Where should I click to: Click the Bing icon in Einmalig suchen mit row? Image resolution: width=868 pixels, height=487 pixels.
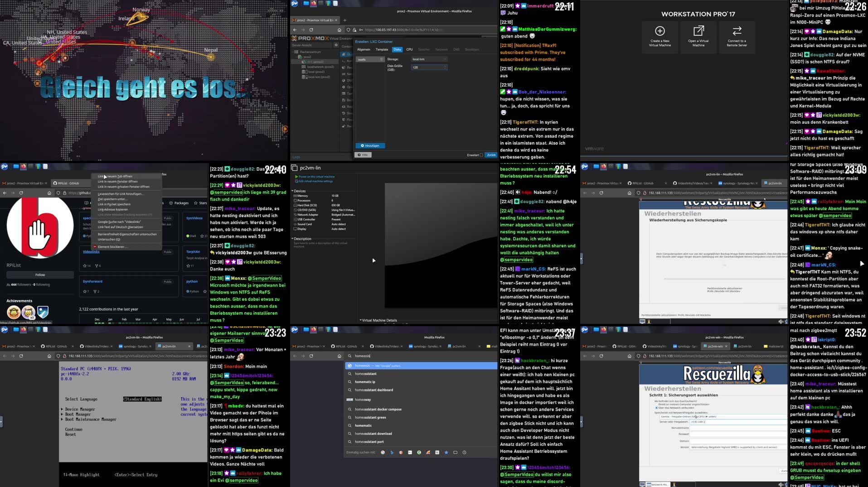[392, 453]
